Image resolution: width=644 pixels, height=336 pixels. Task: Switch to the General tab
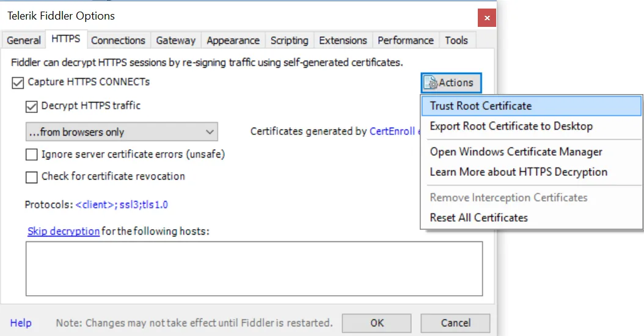(23, 40)
